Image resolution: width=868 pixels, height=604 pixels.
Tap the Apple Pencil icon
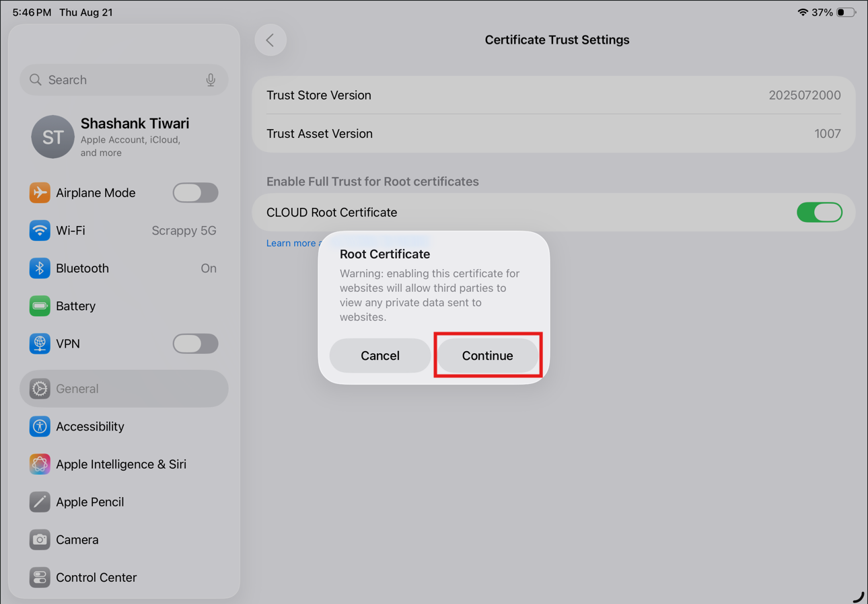tap(40, 502)
